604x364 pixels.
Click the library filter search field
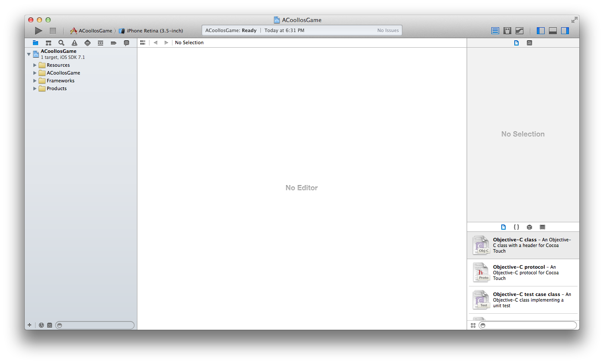528,325
